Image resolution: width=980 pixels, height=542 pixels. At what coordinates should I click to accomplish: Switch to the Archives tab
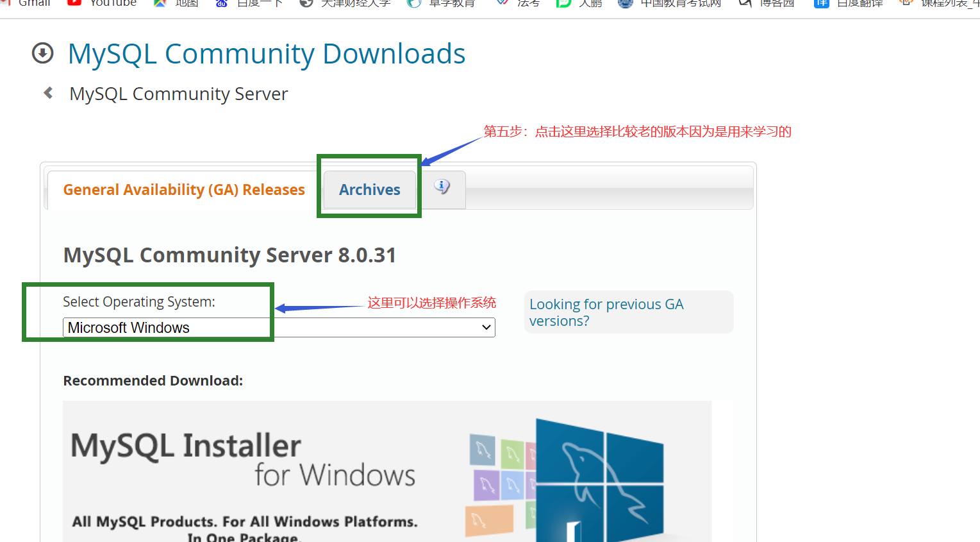(x=370, y=190)
